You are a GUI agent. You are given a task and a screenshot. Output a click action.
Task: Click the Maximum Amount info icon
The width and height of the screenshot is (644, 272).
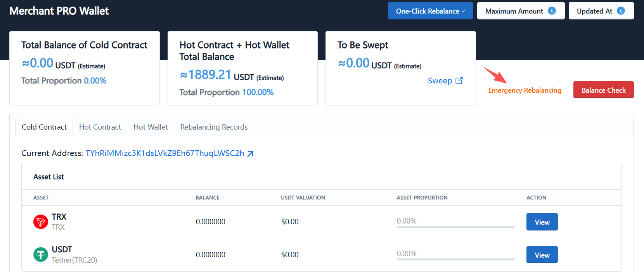pos(552,11)
